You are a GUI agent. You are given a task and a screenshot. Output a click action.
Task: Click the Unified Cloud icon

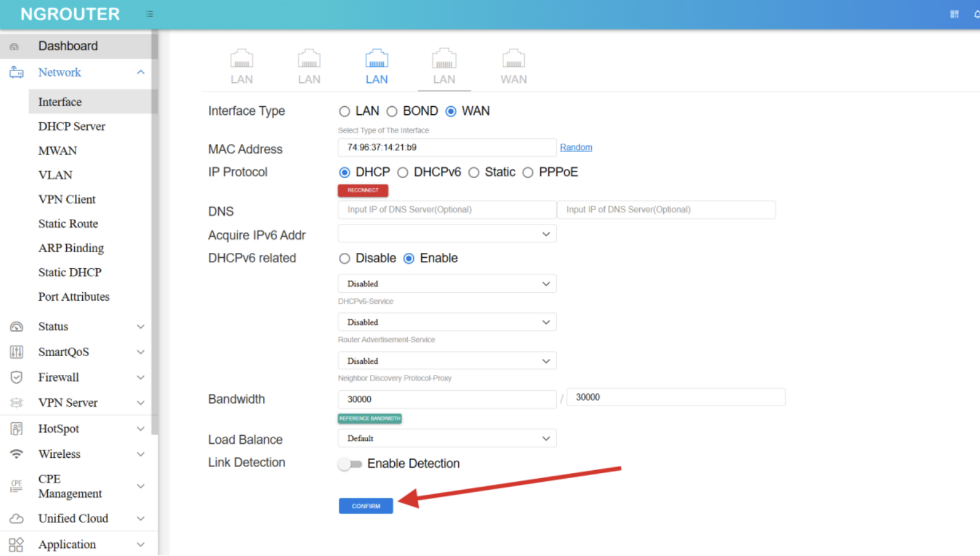[17, 519]
